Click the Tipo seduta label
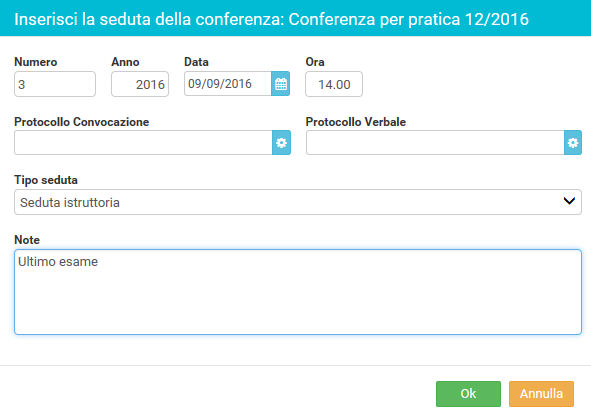591x416 pixels. (46, 180)
